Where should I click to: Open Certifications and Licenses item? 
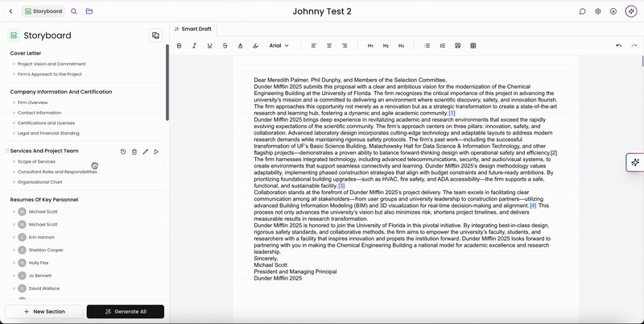[46, 123]
